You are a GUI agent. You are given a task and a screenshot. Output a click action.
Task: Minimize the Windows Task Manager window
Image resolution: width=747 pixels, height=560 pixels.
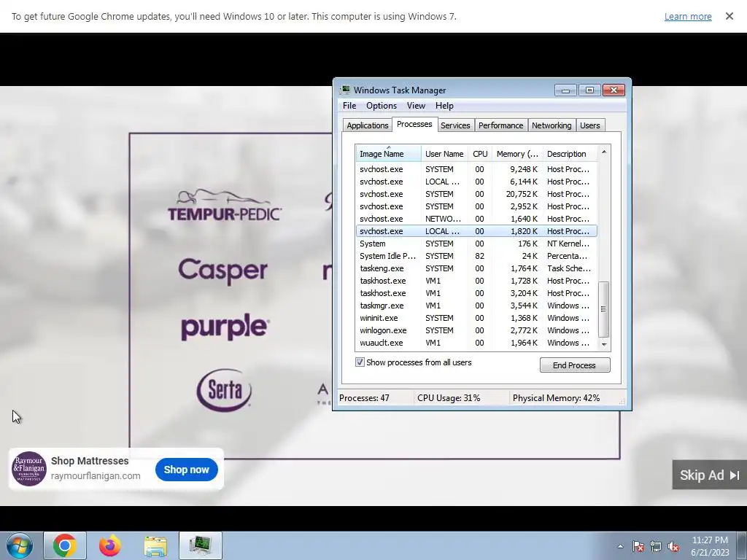565,90
